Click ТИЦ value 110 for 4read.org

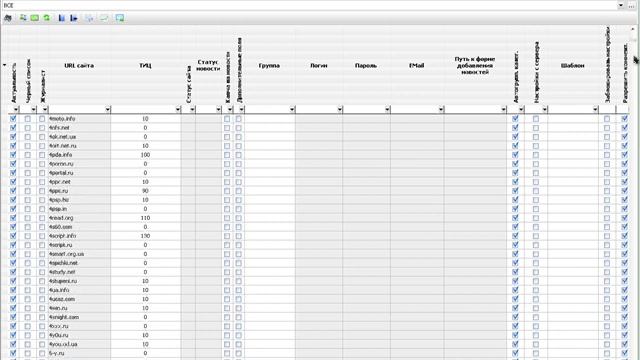click(x=145, y=218)
